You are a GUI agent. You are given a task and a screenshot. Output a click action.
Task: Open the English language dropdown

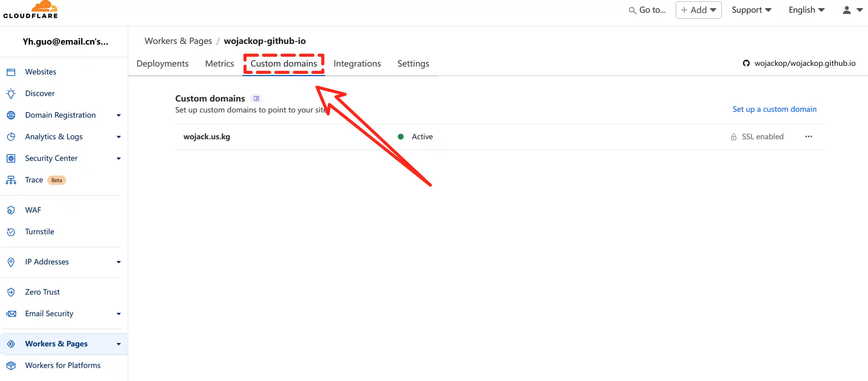pyautogui.click(x=806, y=10)
